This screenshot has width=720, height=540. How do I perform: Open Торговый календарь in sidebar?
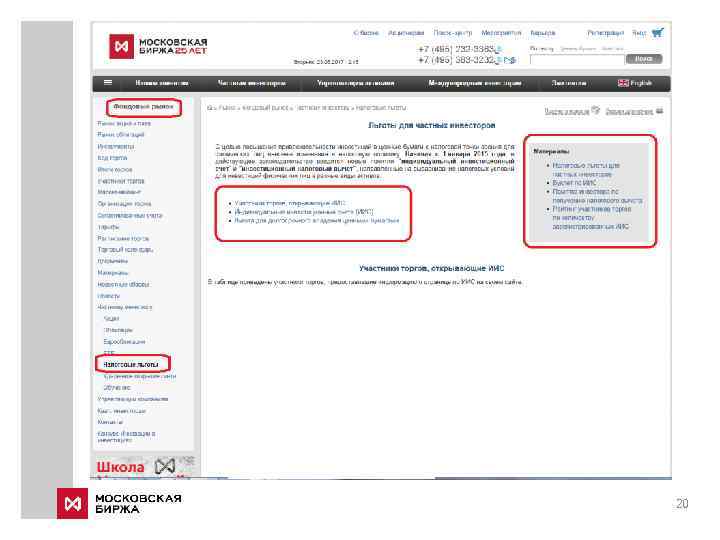pos(125,250)
